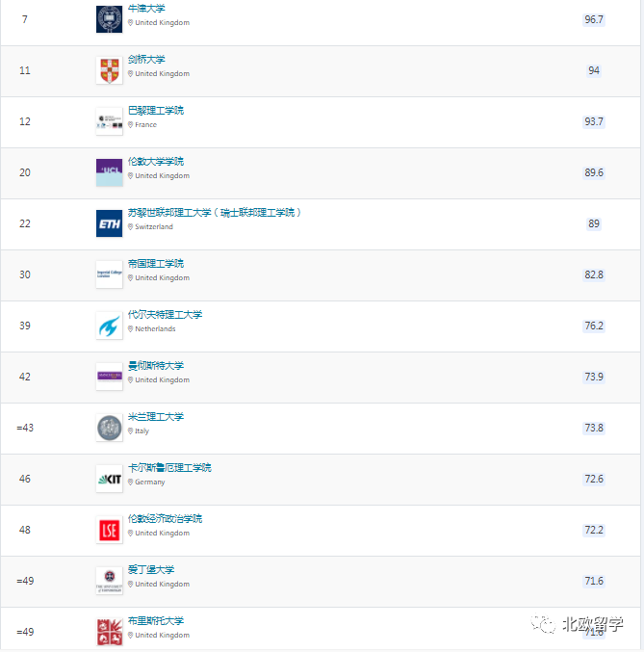
Task: Open the 代尔夫特理工大学 link
Action: (x=165, y=315)
